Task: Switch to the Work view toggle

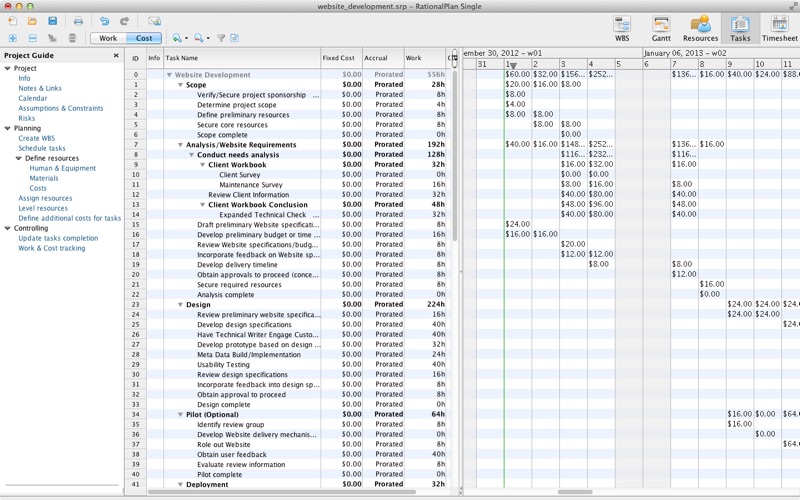Action: pyautogui.click(x=108, y=38)
